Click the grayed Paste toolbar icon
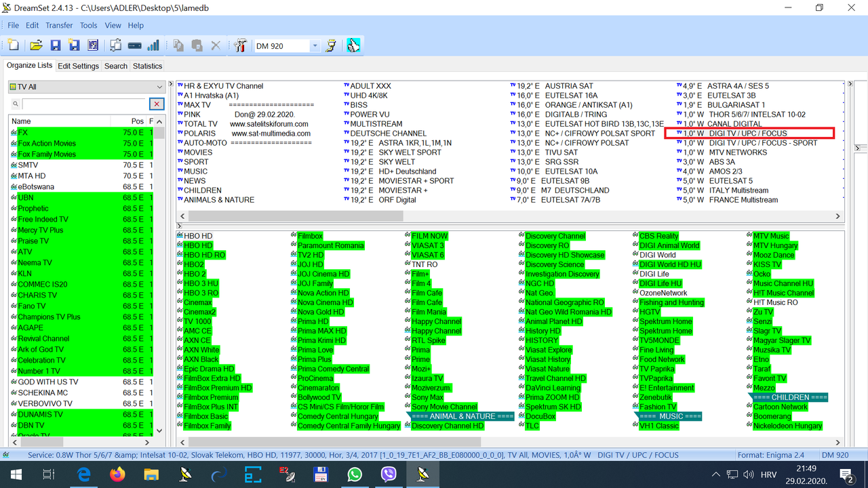The image size is (868, 488). [x=197, y=45]
